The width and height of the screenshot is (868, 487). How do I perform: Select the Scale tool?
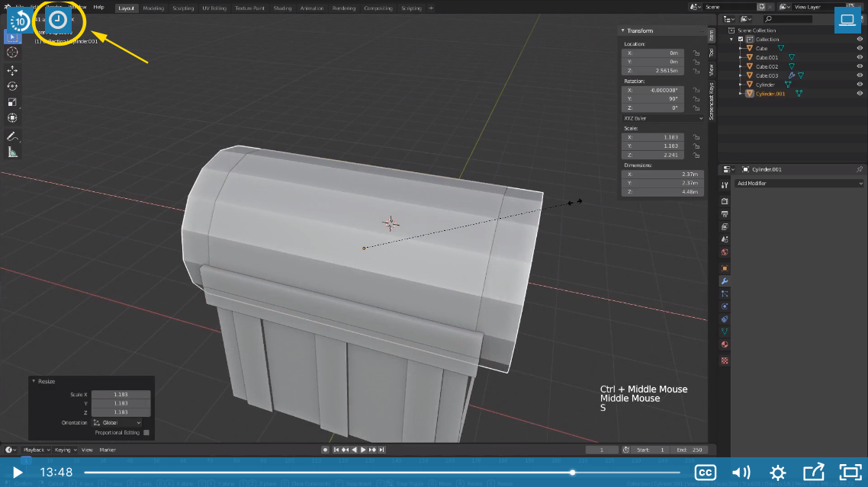12,102
